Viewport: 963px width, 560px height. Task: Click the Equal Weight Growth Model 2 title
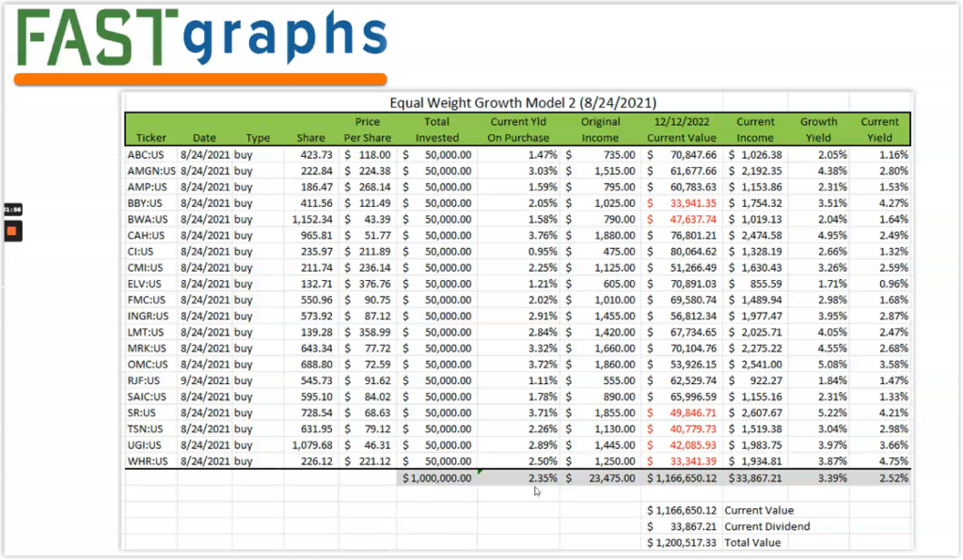pyautogui.click(x=525, y=103)
